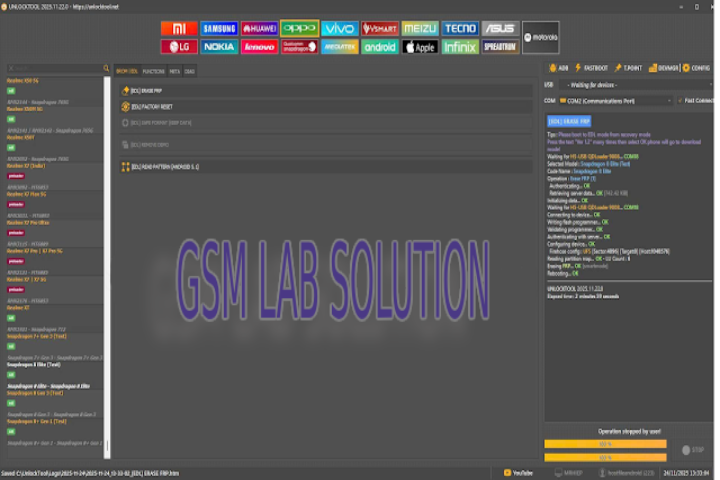The width and height of the screenshot is (720, 480).
Task: Toggle the Fast Connect checkbox
Action: [x=680, y=100]
